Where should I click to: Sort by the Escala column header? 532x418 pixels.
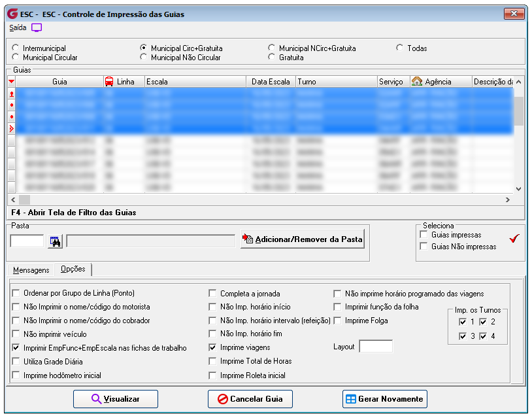click(195, 82)
